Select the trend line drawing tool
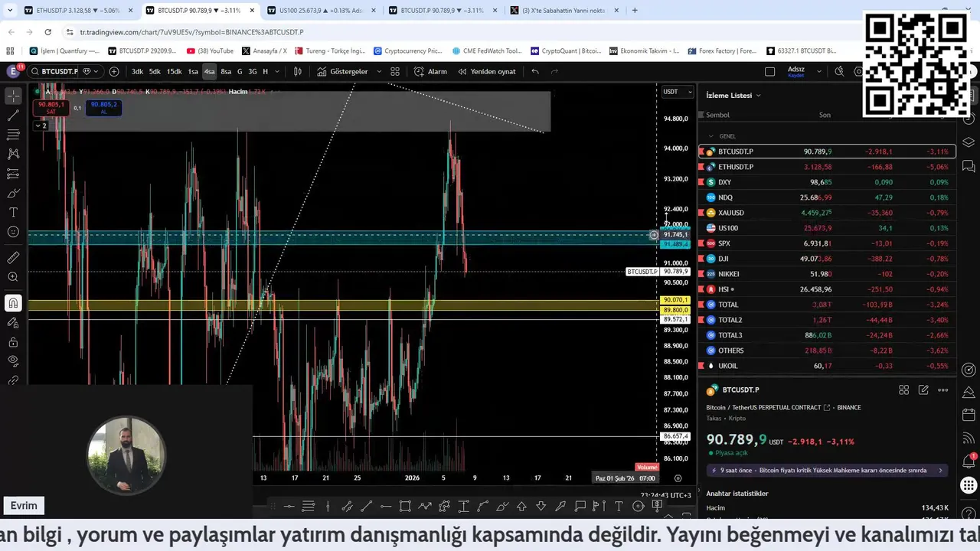980x551 pixels. [13, 116]
